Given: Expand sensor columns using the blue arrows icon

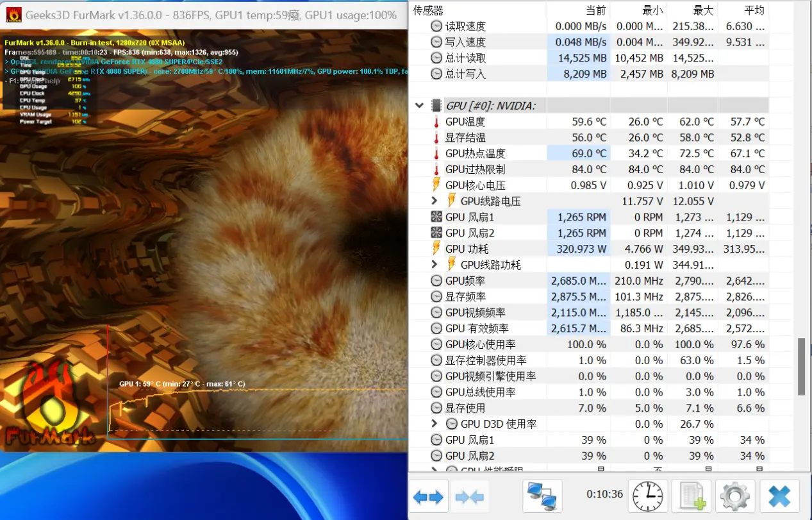Looking at the screenshot, I should point(428,496).
